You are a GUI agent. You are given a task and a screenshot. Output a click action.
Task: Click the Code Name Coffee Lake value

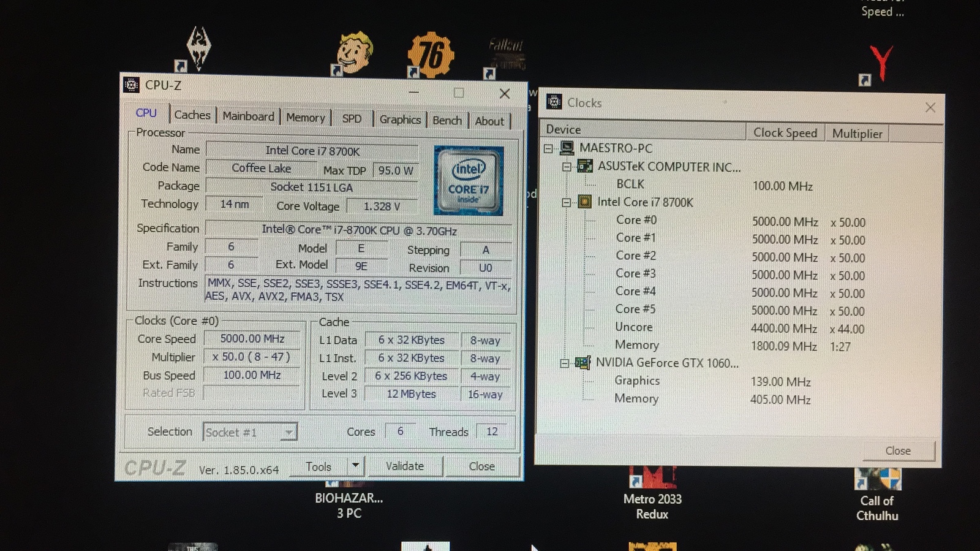point(262,168)
